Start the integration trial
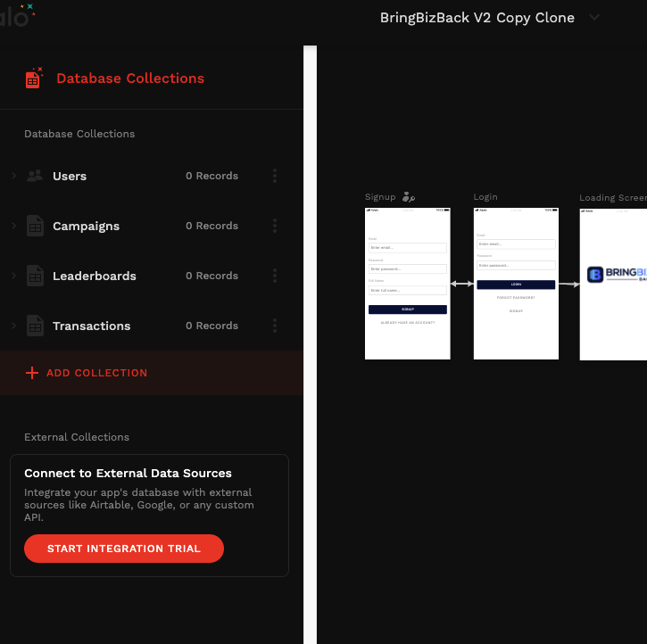This screenshot has height=644, width=647. (x=124, y=549)
